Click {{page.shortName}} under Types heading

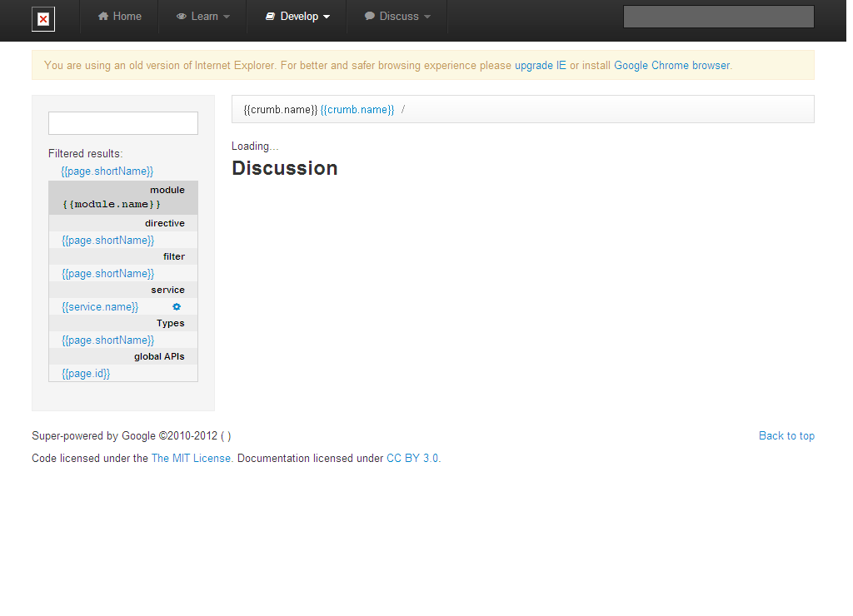[108, 340]
